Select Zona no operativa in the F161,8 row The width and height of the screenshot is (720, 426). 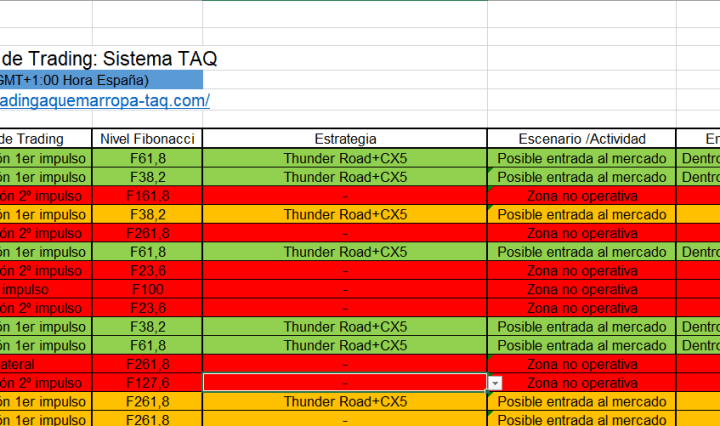582,196
